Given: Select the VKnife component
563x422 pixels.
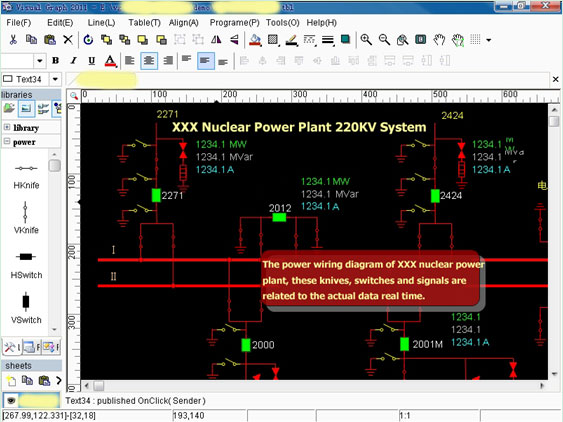Looking at the screenshot, I should pos(26,218).
